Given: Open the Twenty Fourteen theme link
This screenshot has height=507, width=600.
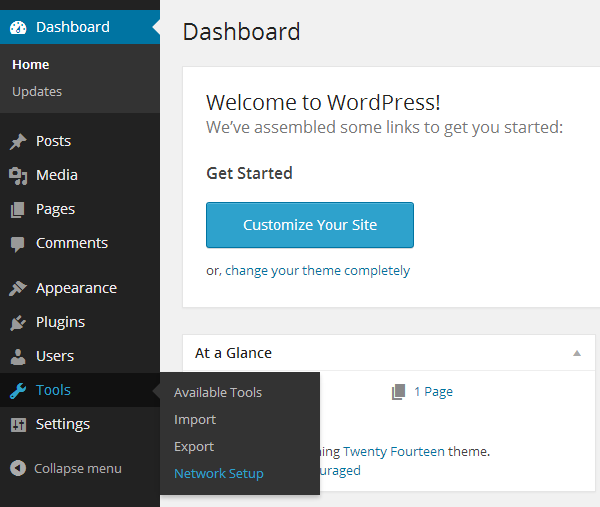Looking at the screenshot, I should pos(394,452).
